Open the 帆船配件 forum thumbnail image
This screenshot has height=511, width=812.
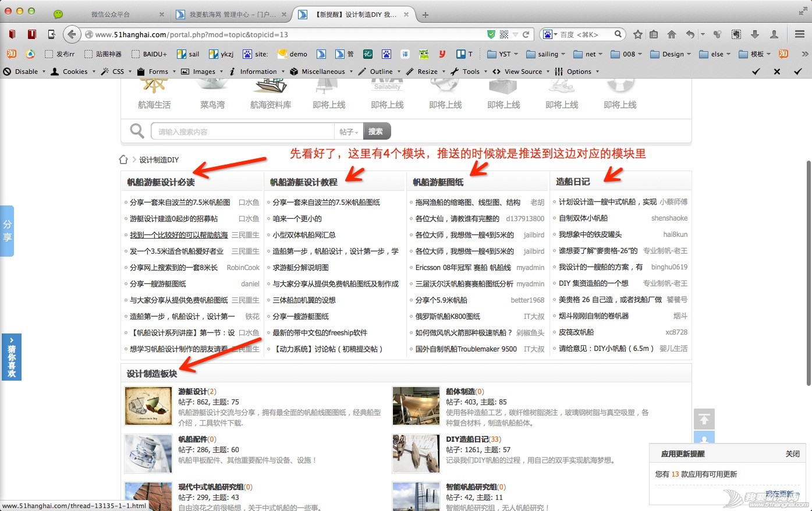(x=148, y=453)
